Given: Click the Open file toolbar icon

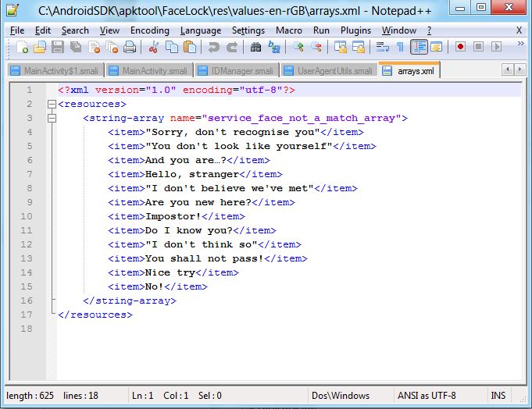Looking at the screenshot, I should (x=40, y=48).
